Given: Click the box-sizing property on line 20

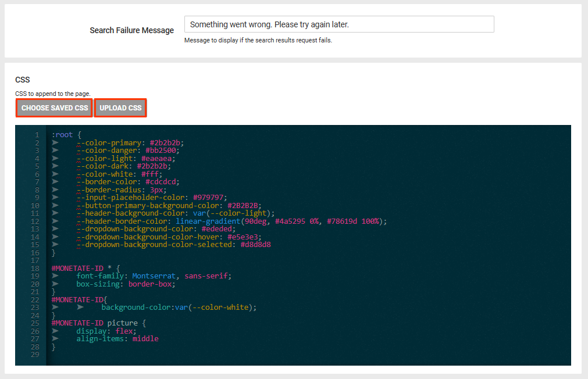Looking at the screenshot, I should (x=98, y=284).
